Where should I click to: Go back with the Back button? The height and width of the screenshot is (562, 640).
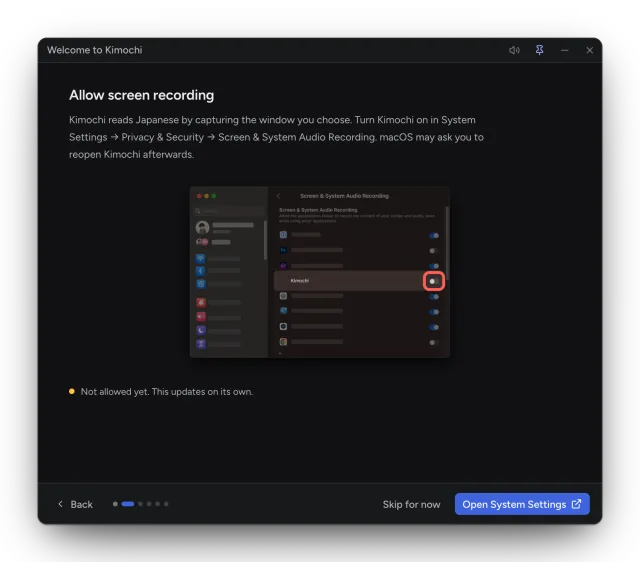tap(76, 504)
